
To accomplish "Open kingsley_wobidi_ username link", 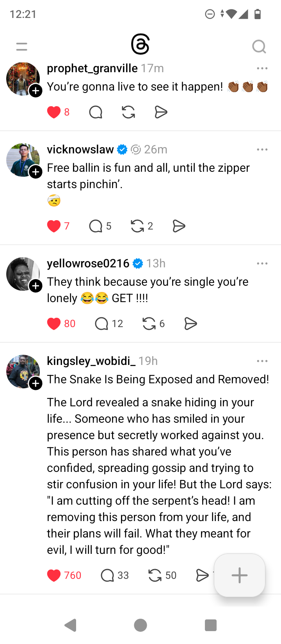I will (91, 361).
